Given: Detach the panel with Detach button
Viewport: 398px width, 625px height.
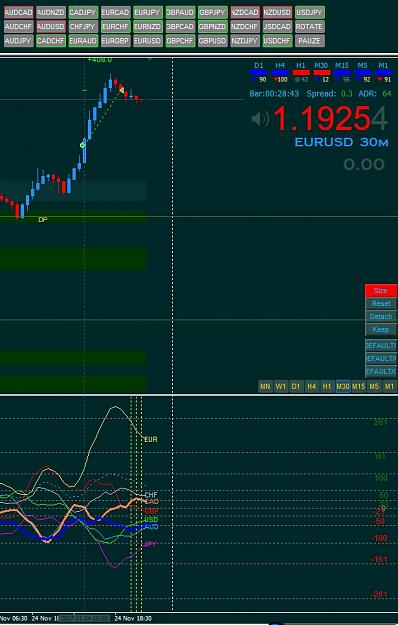Looking at the screenshot, I should pos(381,316).
